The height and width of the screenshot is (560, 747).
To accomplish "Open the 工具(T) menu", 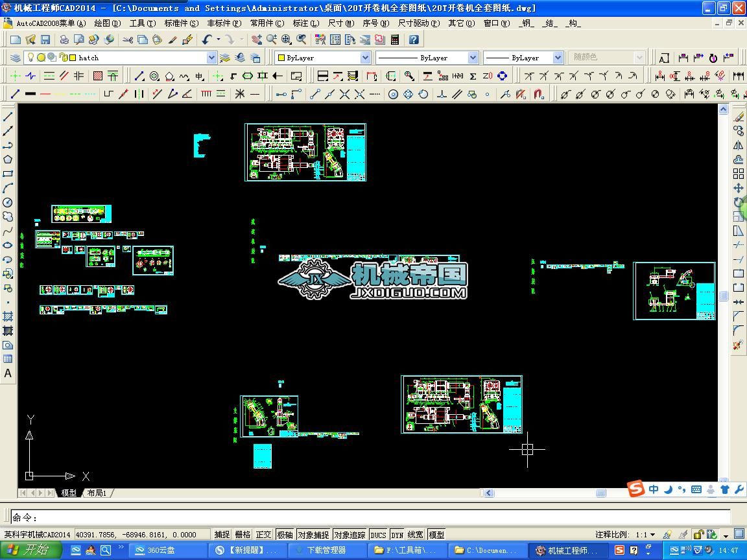I will click(143, 23).
